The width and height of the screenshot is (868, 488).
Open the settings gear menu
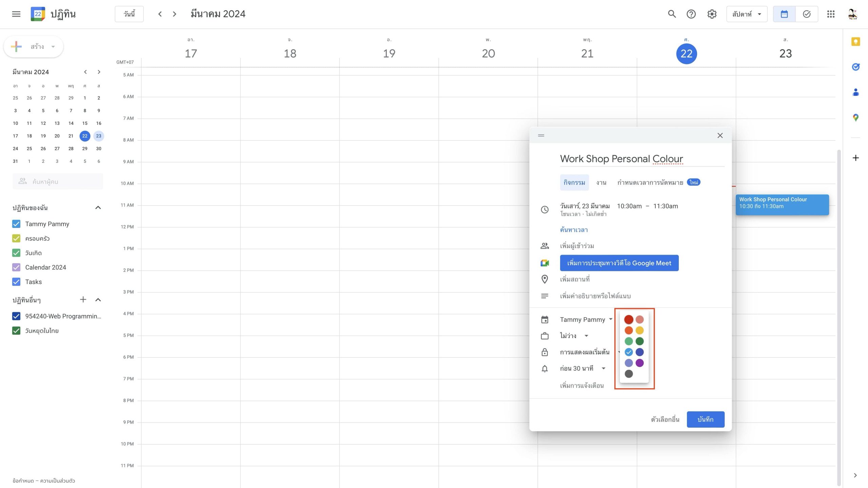click(x=712, y=14)
